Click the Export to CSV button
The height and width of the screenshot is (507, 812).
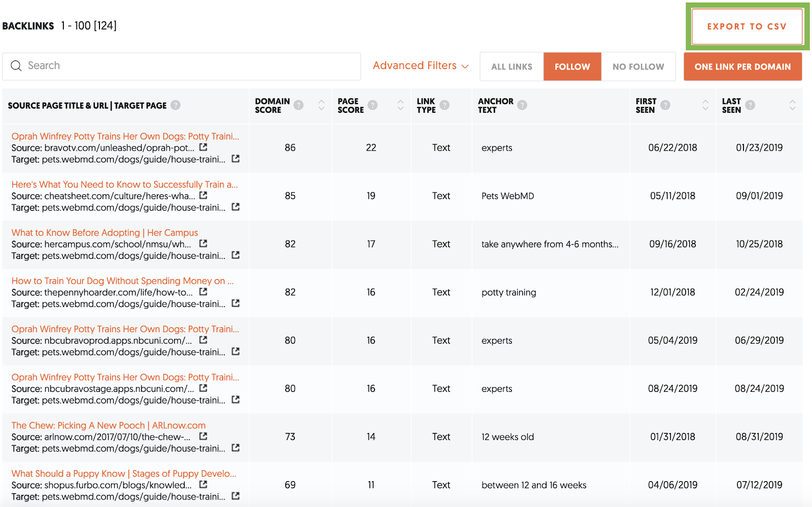[747, 26]
